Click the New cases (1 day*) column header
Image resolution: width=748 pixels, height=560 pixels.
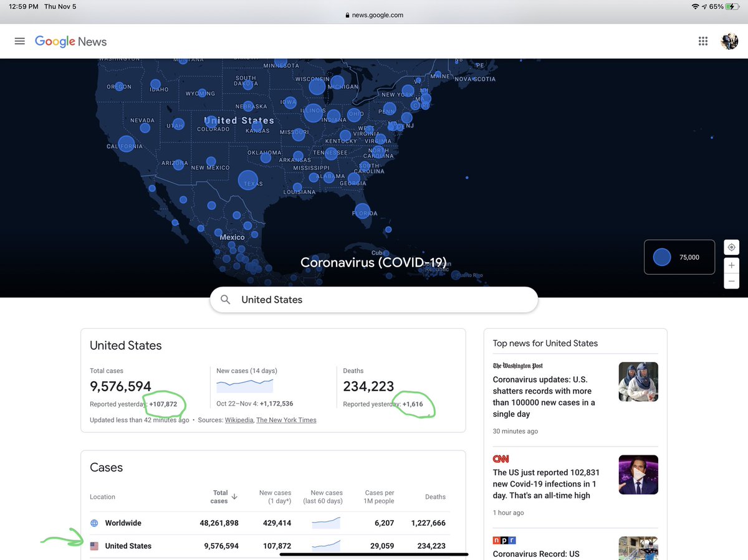click(275, 496)
